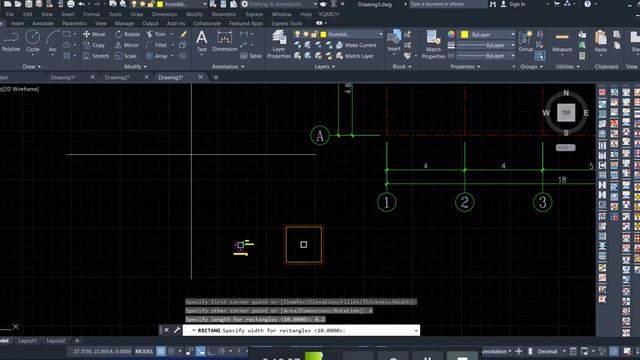The height and width of the screenshot is (360, 640).
Task: Toggle polar tracking in status bar
Action: pyautogui.click(x=221, y=351)
